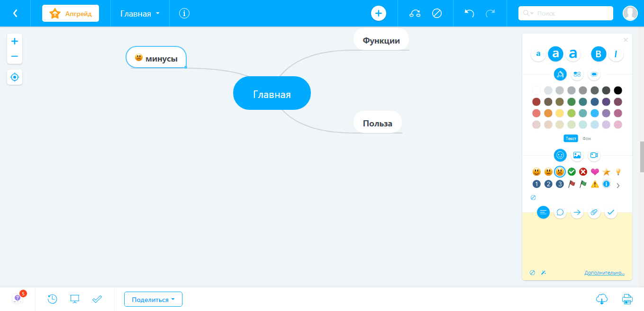Select the smallest font size option
The image size is (644, 311).
point(538,54)
